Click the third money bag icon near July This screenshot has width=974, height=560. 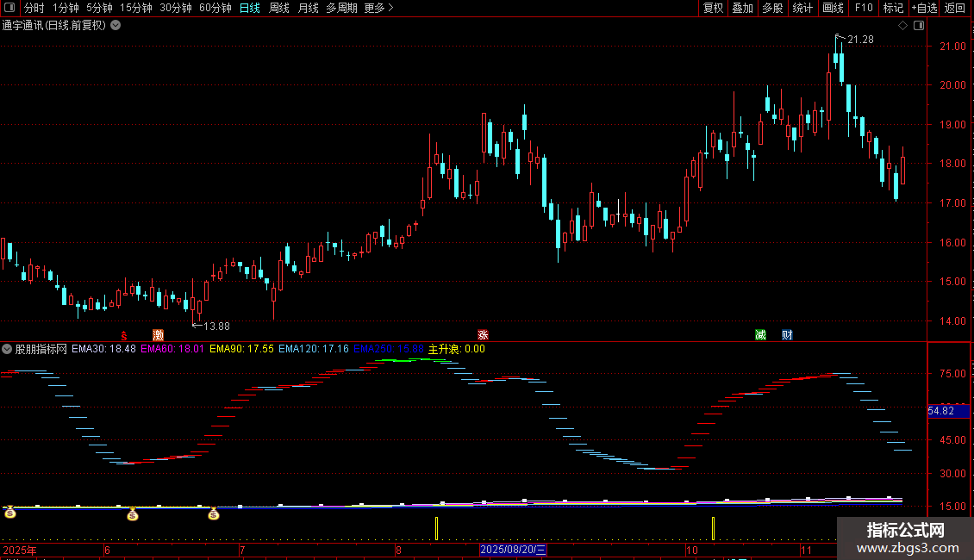coord(214,513)
